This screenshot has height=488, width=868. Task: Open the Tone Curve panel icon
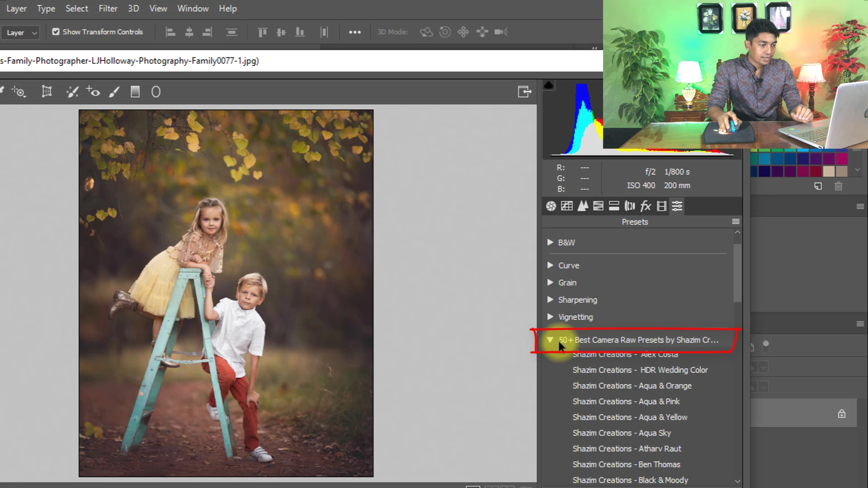click(x=566, y=206)
